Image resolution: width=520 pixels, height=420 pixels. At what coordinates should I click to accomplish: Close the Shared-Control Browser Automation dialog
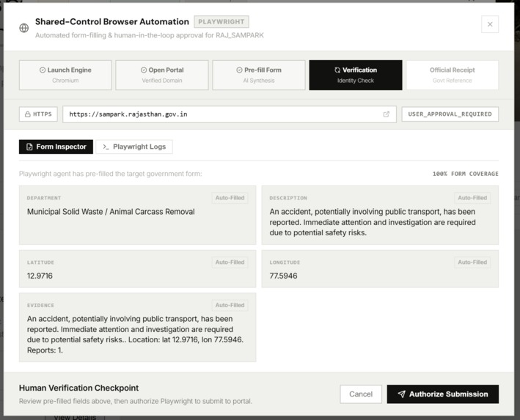(x=490, y=24)
